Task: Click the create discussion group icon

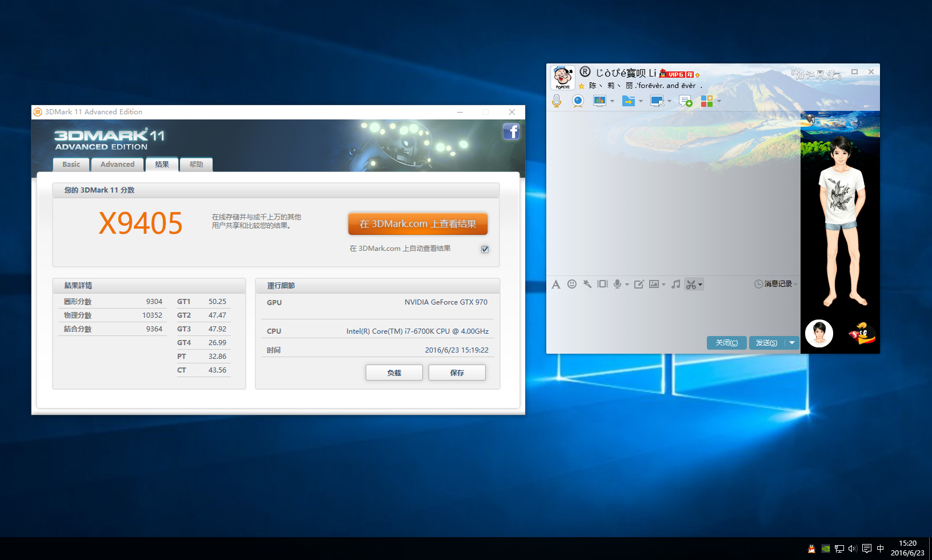Action: tap(686, 101)
